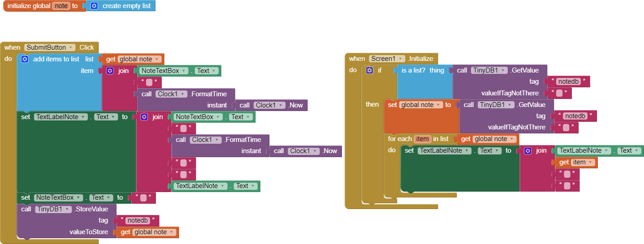Click the gear on 'add items to list' block
The image size is (644, 244).
[x=25, y=59]
